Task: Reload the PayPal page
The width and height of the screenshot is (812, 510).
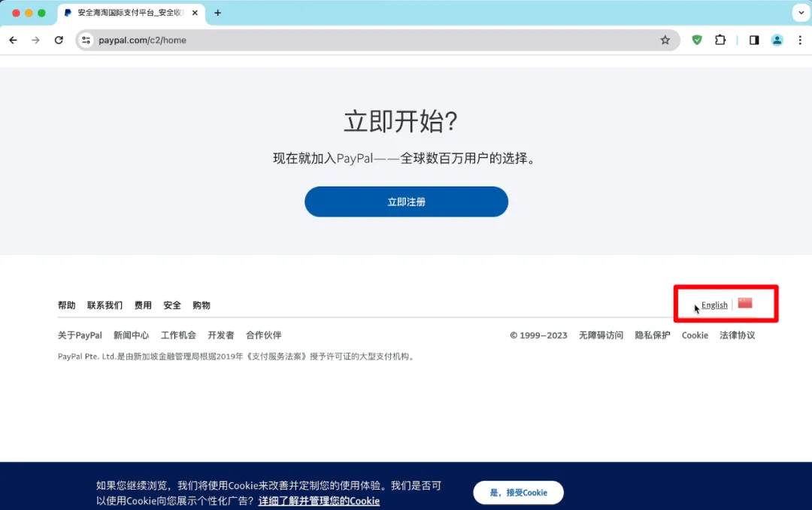Action: (x=59, y=40)
